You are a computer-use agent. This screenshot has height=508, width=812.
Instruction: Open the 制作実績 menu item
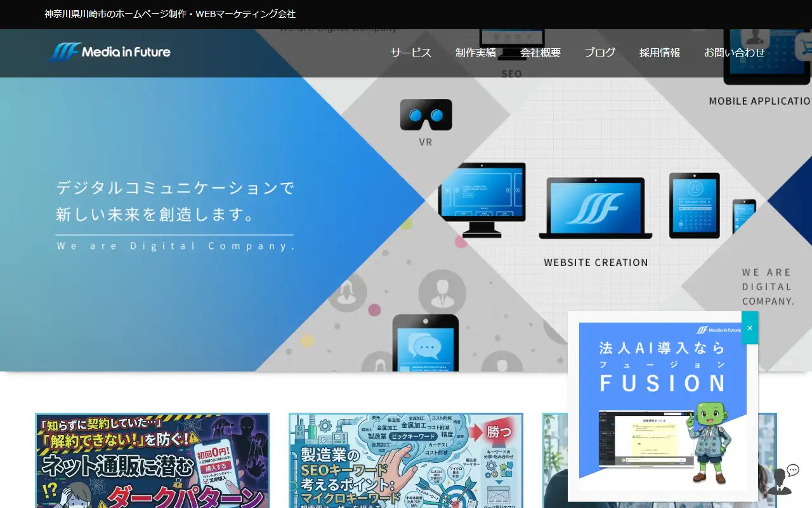(476, 53)
